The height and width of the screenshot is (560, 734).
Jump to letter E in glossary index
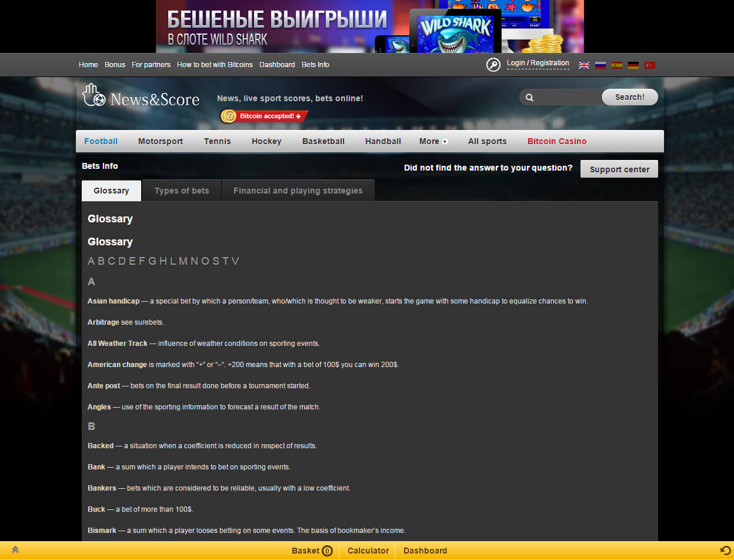(x=133, y=261)
